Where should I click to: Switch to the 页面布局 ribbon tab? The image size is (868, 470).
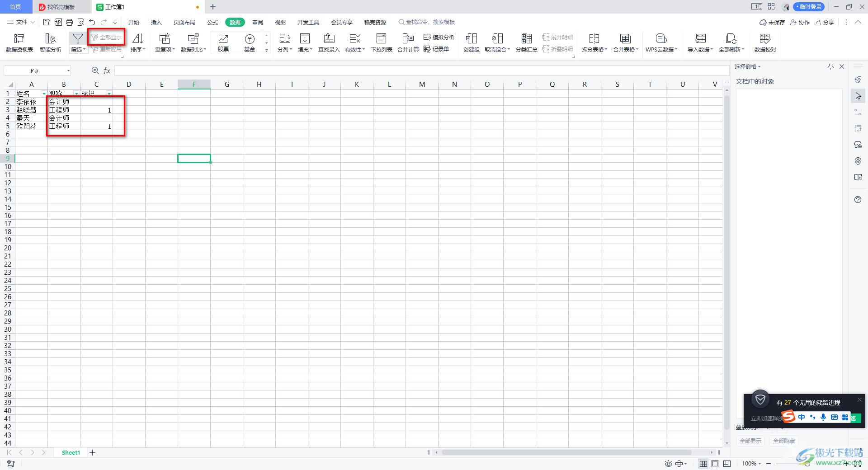[184, 22]
